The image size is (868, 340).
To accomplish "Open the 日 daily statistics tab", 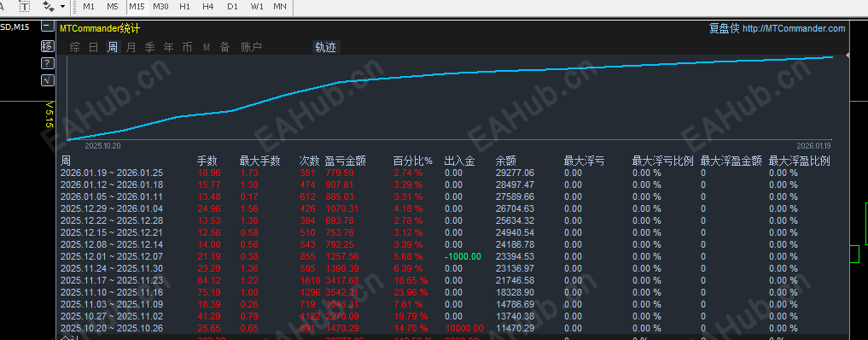I will (x=94, y=48).
